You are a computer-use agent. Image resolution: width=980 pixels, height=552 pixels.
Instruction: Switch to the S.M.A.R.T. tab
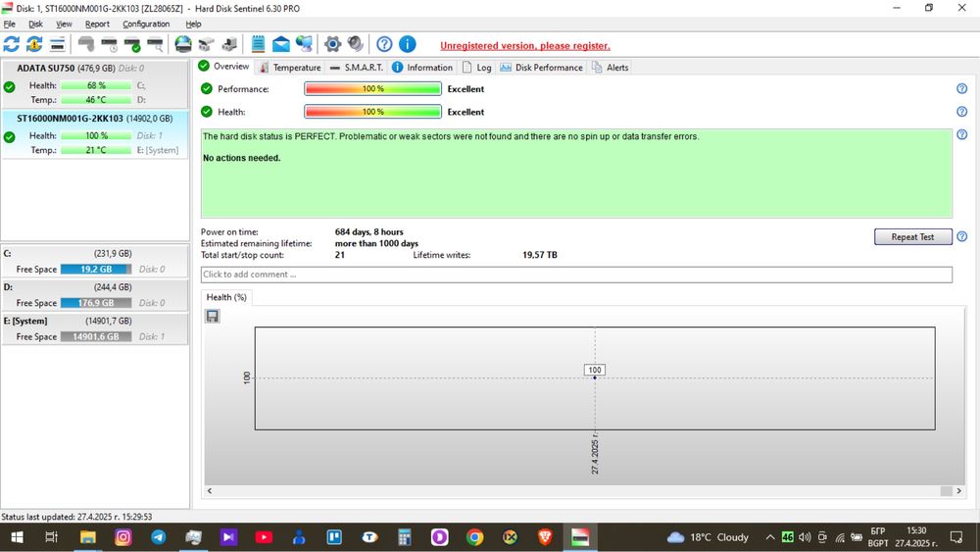coord(356,68)
